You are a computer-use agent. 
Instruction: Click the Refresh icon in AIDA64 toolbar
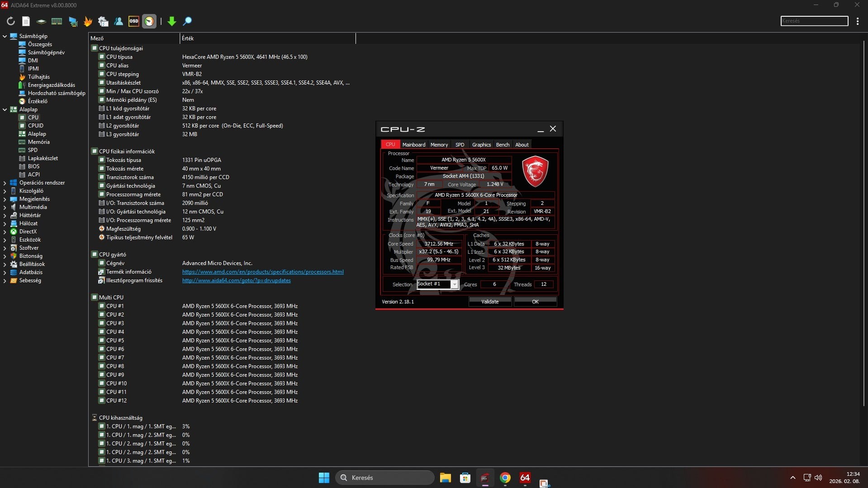coord(10,21)
